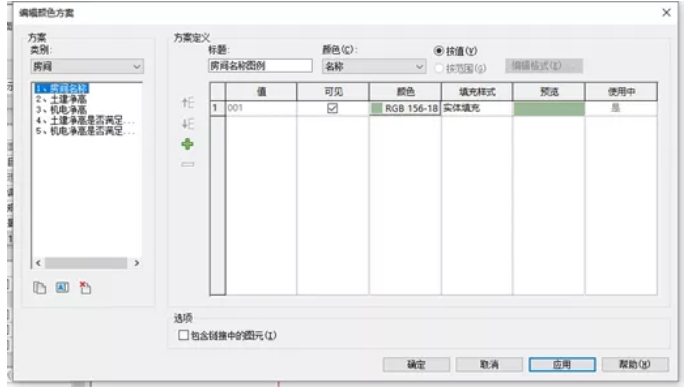
Task: Select scheme 2、土建净高 in list
Action: pos(61,99)
